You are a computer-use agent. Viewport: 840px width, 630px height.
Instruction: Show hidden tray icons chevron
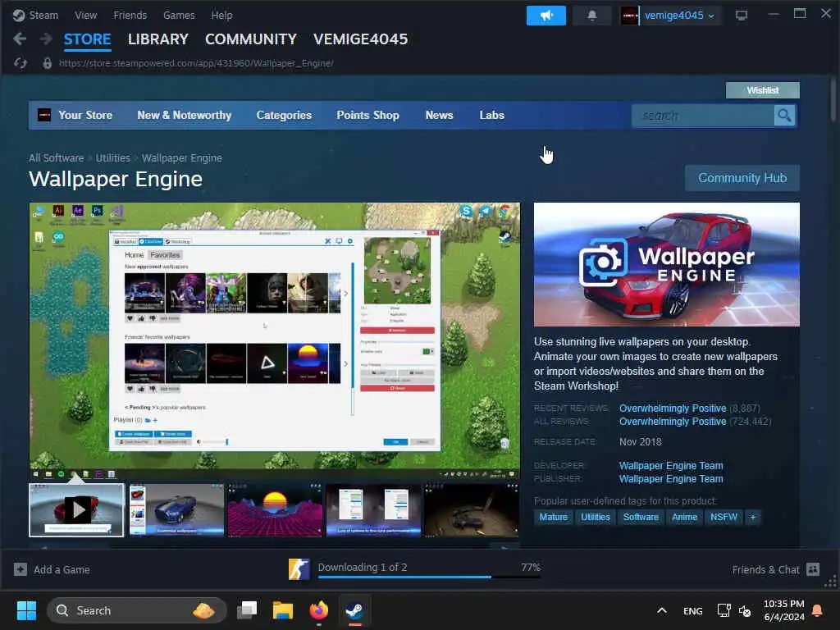tap(662, 610)
